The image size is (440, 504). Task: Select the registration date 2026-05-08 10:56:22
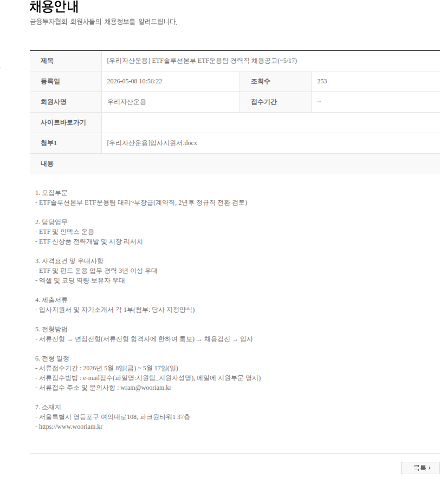[x=134, y=81]
